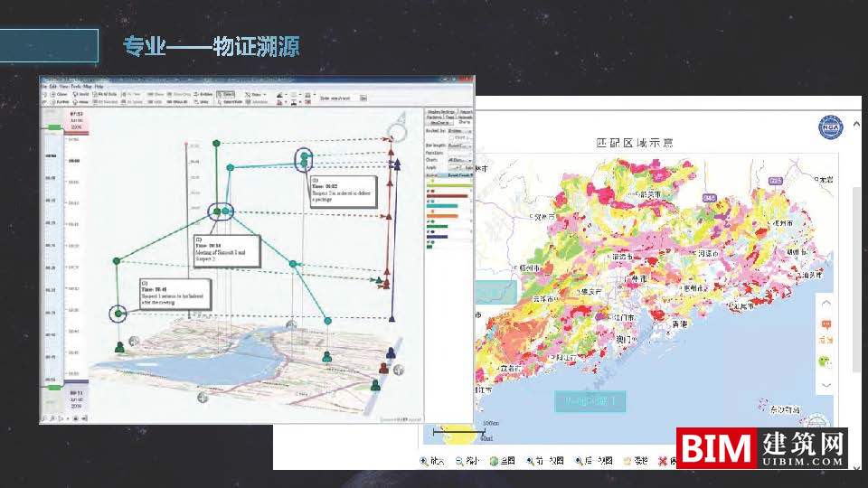Expand the right sidebar using the down chevron
This screenshot has height=488, width=868.
pyautogui.click(x=826, y=384)
